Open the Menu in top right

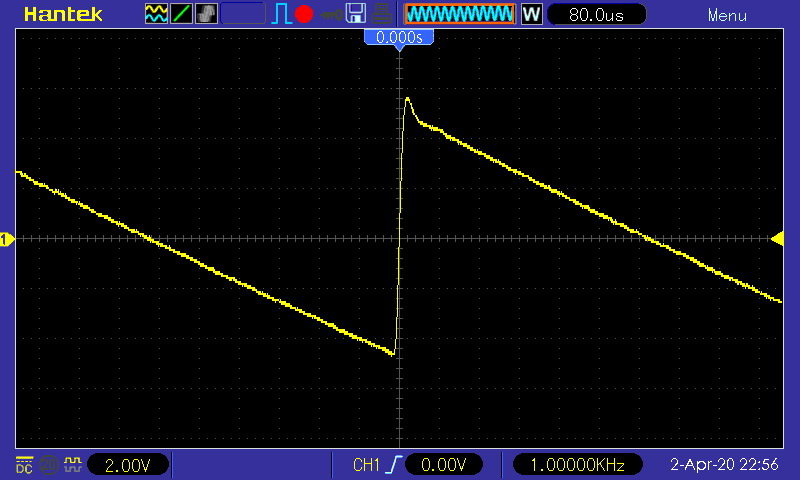coord(727,15)
